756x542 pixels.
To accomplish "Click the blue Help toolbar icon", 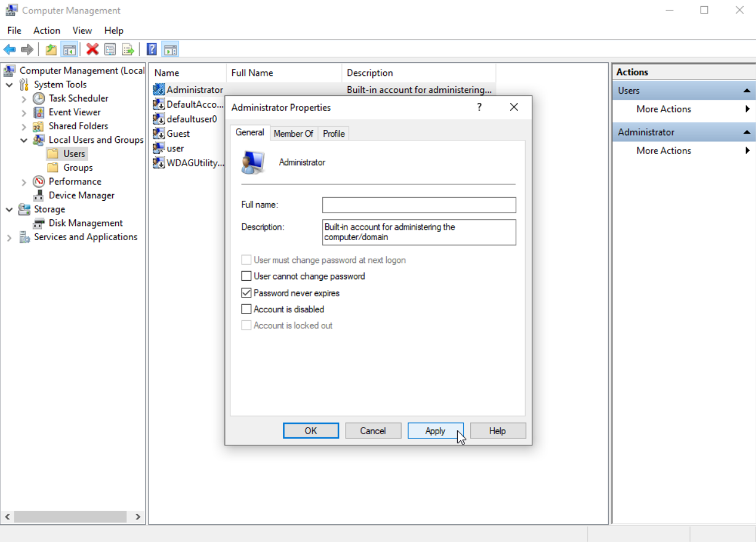I will coord(152,50).
